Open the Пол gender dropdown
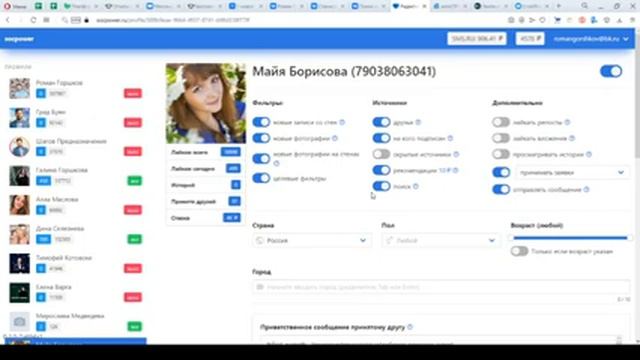Screen dimensions: 640x360 click(x=441, y=240)
